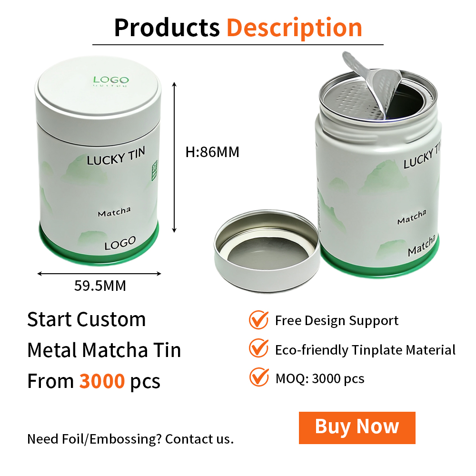Select the detached lid lying beside the tin
The image size is (476, 476).
pos(267,251)
